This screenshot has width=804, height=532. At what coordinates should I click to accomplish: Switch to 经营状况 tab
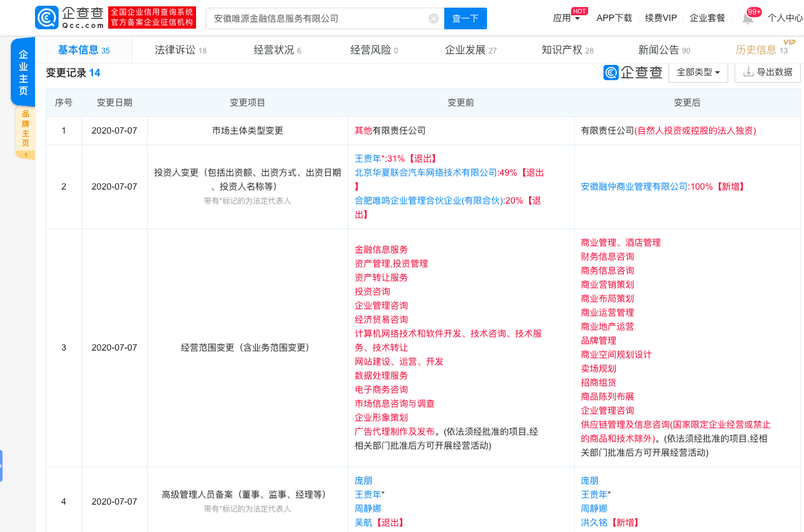click(x=277, y=50)
